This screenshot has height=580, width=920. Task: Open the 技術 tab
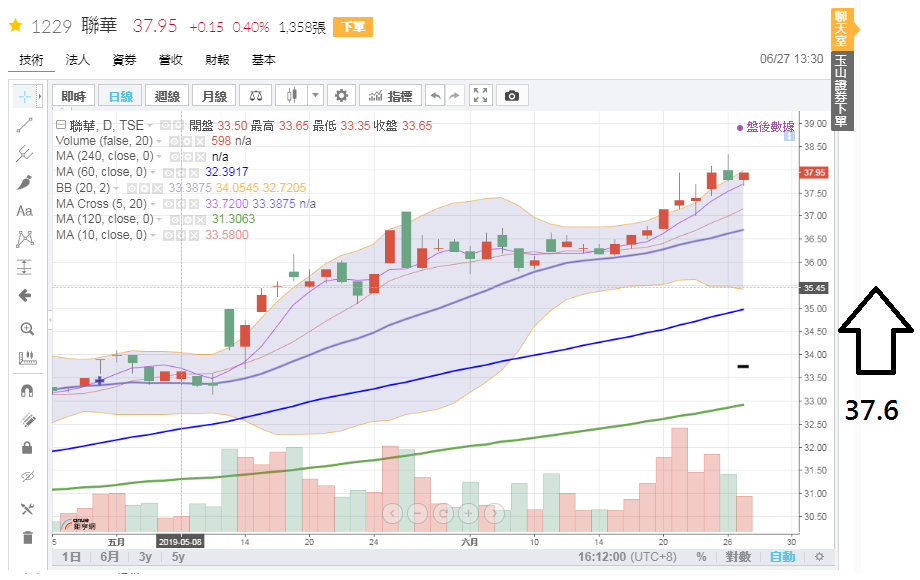tap(31, 59)
